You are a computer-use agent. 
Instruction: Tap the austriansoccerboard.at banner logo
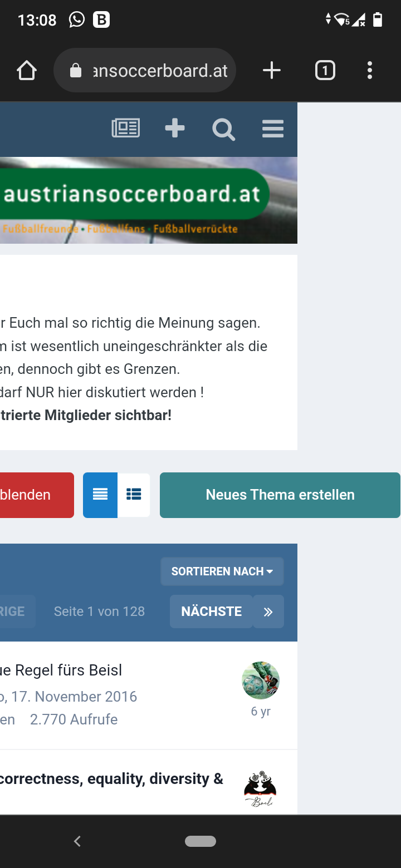point(134,194)
